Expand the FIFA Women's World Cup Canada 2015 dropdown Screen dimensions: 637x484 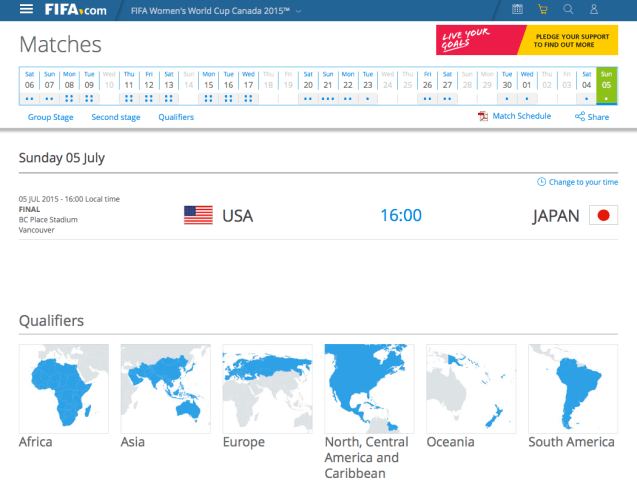216,11
